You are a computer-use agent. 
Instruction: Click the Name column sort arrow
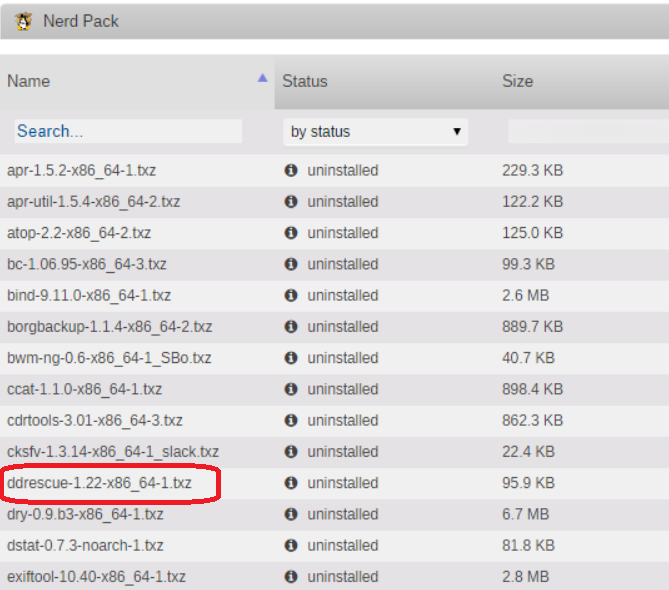[x=263, y=78]
